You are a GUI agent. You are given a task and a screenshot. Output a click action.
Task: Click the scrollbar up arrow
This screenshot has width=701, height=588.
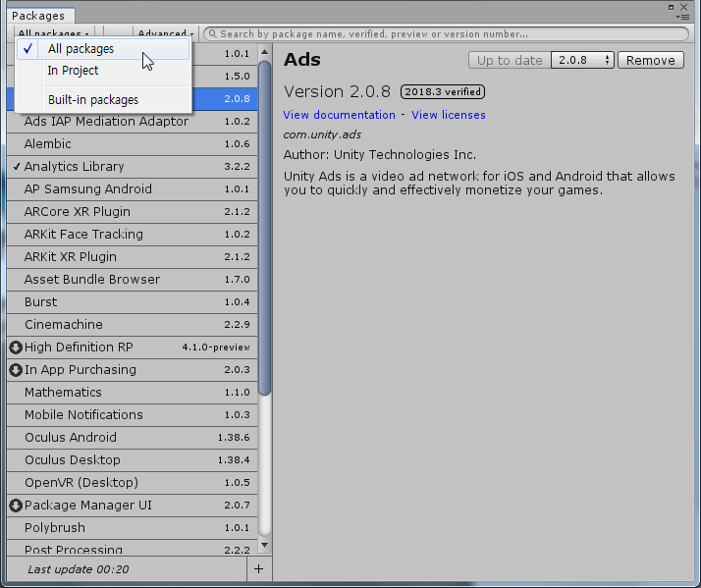click(x=265, y=52)
